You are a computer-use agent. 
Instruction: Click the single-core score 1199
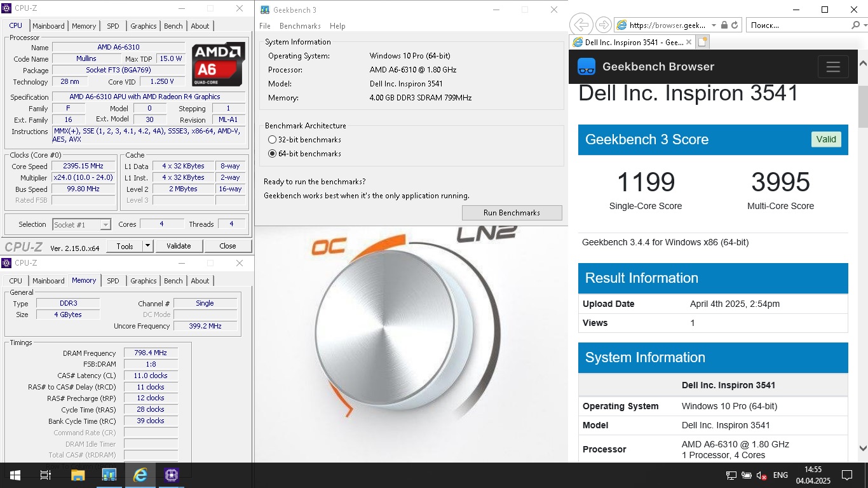(646, 182)
